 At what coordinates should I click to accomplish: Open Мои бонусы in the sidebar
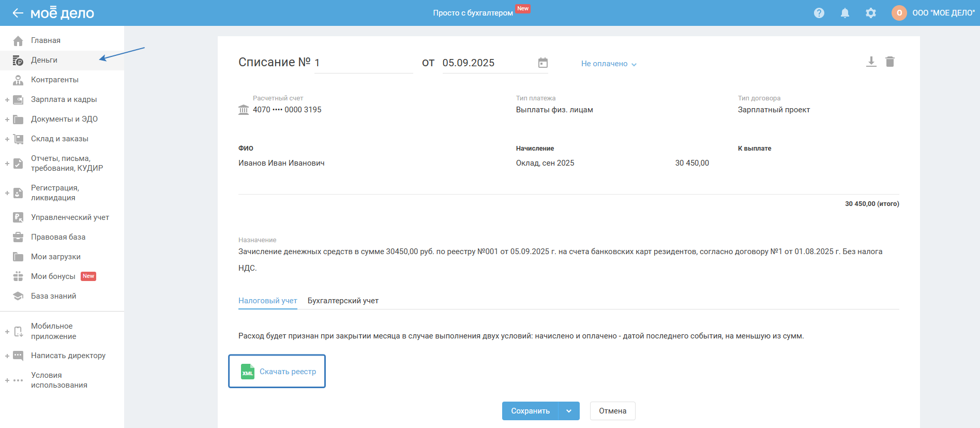53,276
